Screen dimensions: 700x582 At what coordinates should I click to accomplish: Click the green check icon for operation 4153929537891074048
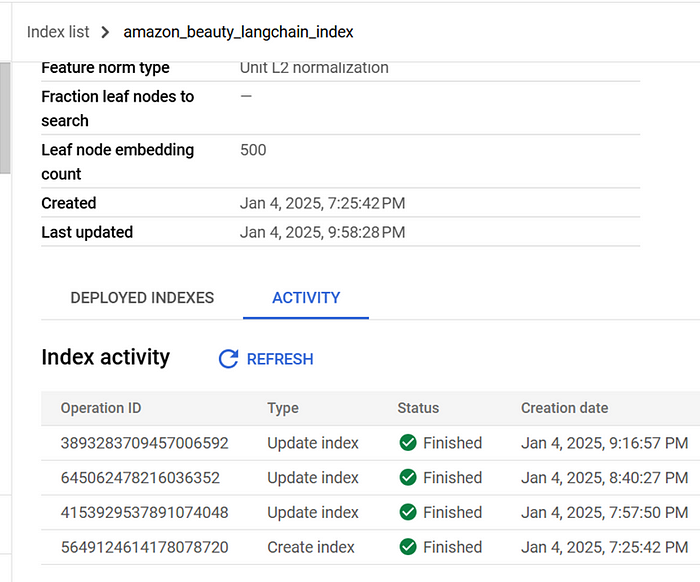pos(408,512)
